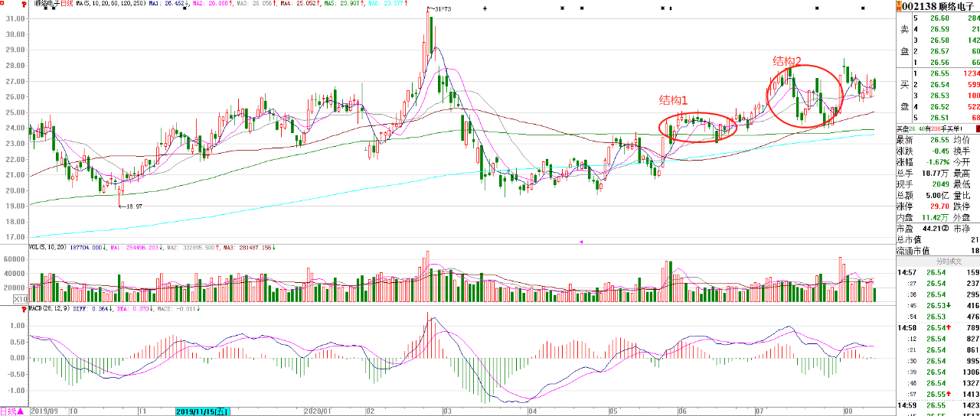Click the TR icon before stock code 002138
This screenshot has width=980, height=416.
tap(899, 5)
